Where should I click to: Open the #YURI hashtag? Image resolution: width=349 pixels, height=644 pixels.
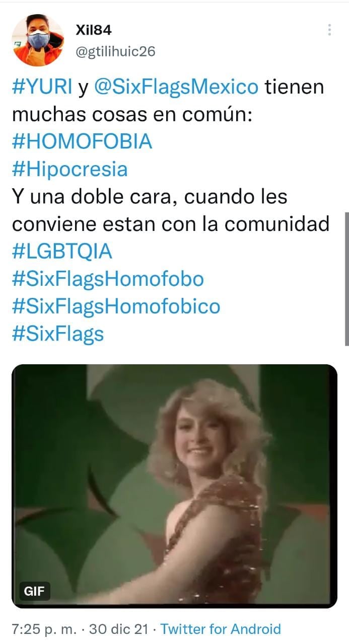point(42,87)
